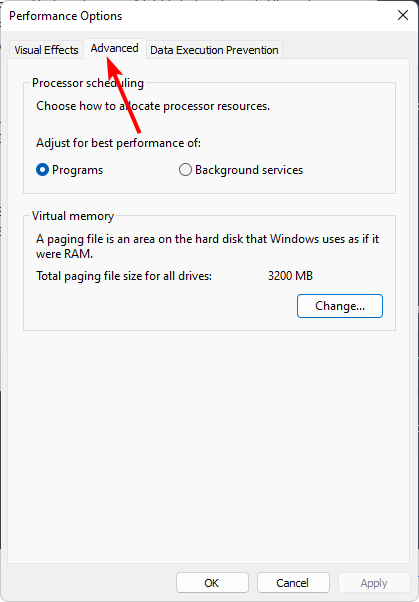Click the 3200 MB paging size value
Screen dimensions: 419x602
coord(290,276)
